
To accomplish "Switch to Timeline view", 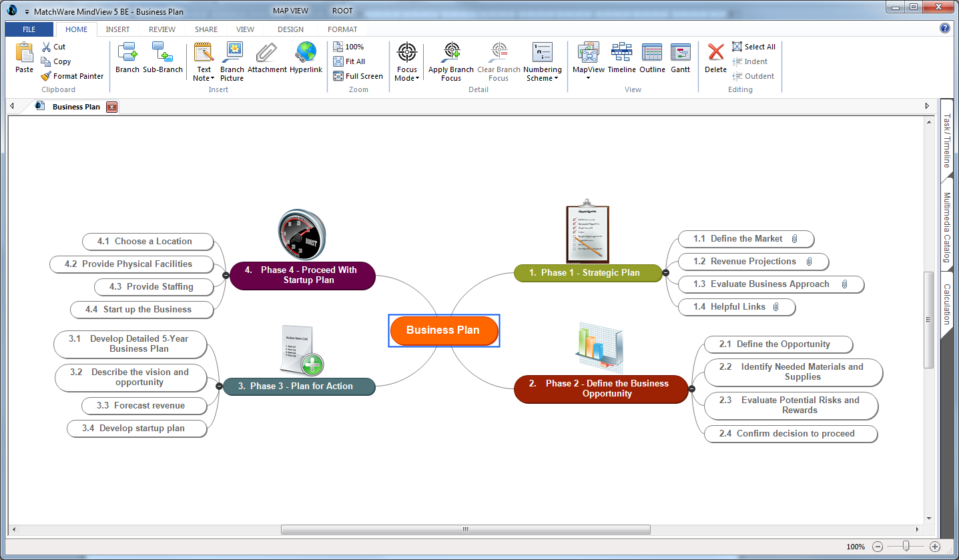I will click(621, 53).
